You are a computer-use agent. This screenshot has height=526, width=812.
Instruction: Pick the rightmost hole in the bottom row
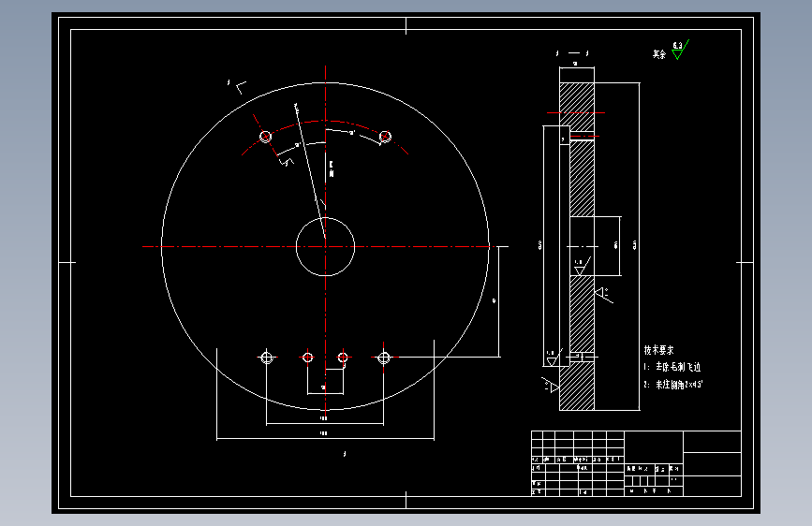point(384,358)
